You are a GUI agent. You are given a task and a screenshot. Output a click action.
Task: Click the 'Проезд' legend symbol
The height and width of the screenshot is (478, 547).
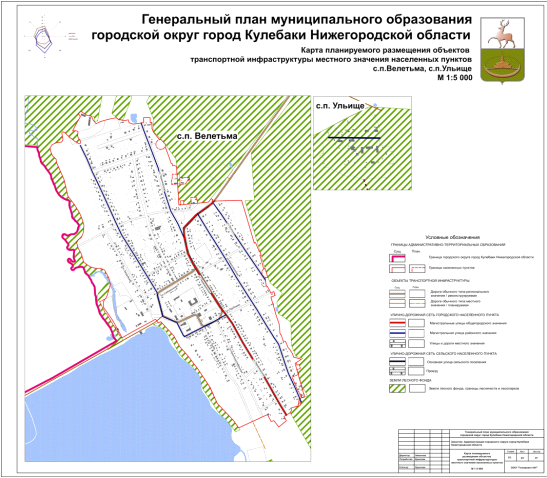[x=397, y=371]
